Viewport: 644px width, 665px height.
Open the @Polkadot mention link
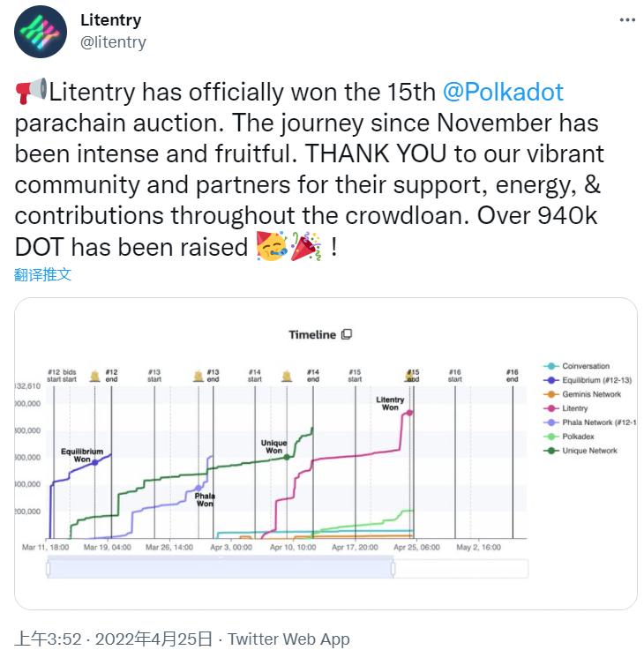(x=503, y=92)
